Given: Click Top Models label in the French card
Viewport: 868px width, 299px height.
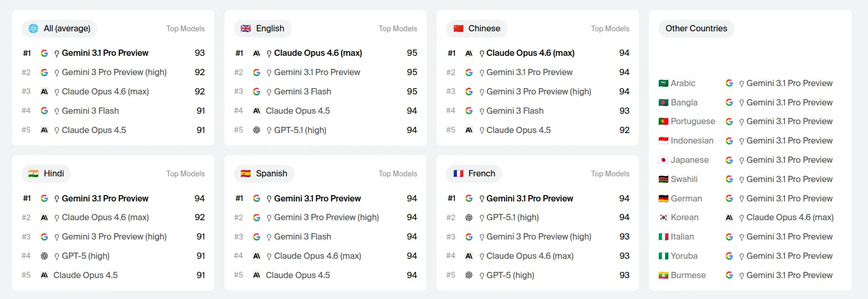Looking at the screenshot, I should (x=610, y=174).
